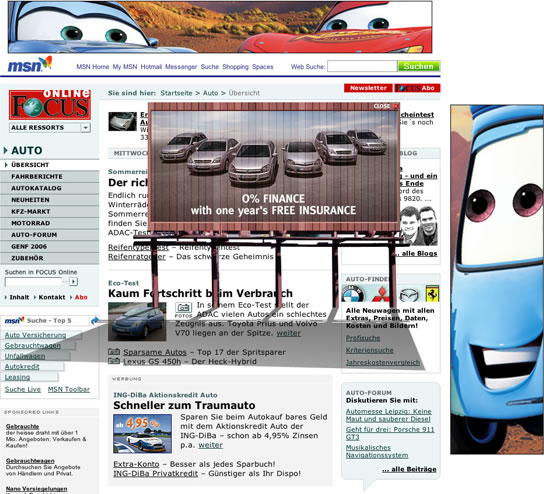Click the Ferrari brand logo
This screenshot has height=494, width=544.
[432, 294]
